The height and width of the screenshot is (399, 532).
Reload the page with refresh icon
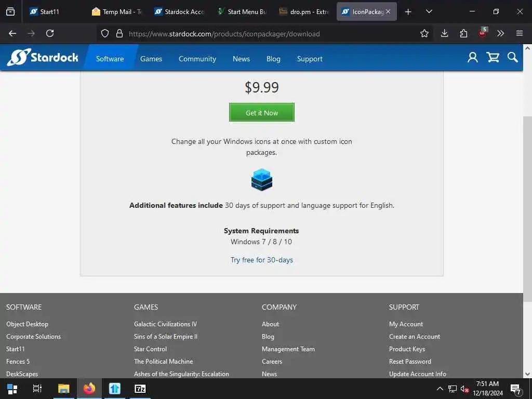tap(50, 33)
